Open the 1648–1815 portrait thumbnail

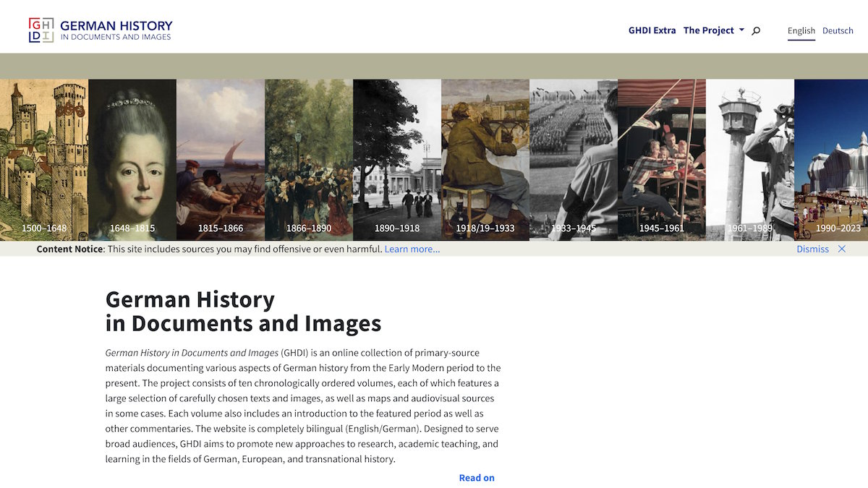(132, 160)
